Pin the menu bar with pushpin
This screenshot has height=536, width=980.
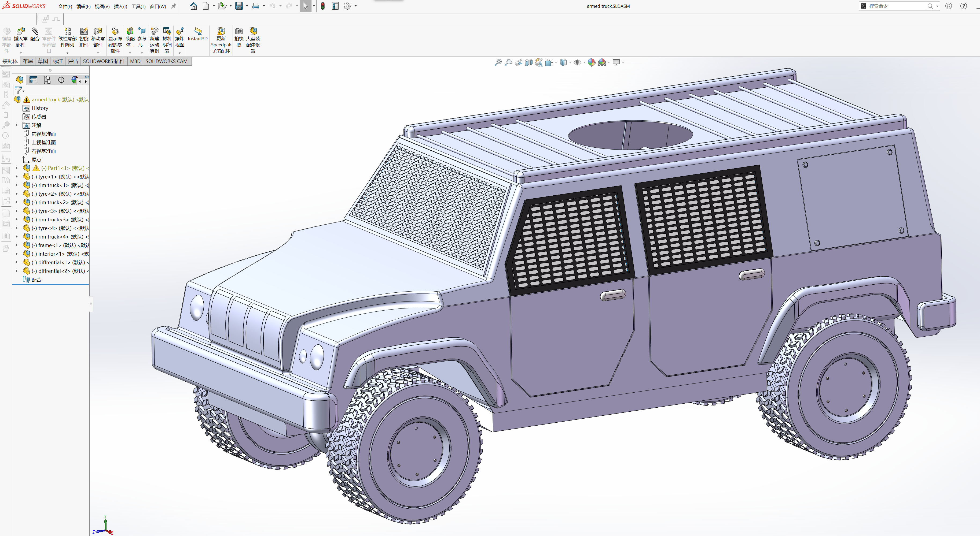click(x=174, y=6)
